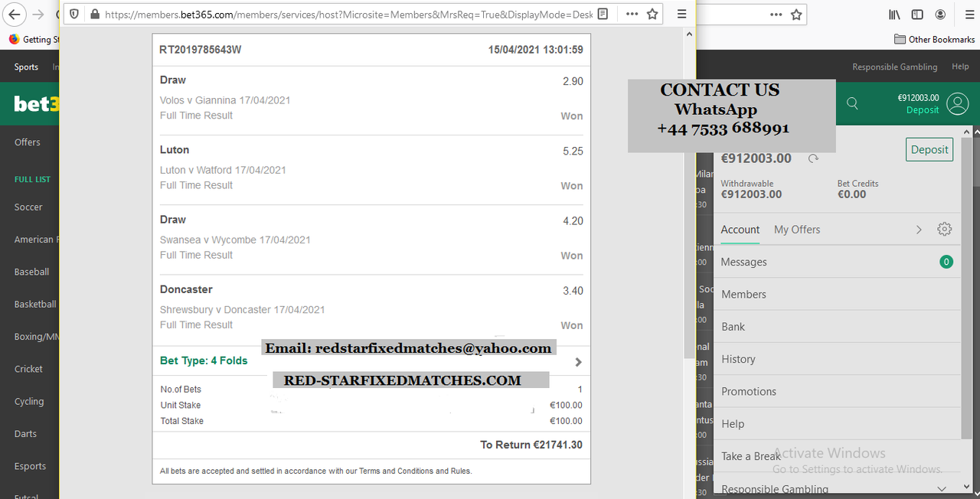Click Help in top header
Viewport: 980px width, 499px height.
[x=960, y=67]
